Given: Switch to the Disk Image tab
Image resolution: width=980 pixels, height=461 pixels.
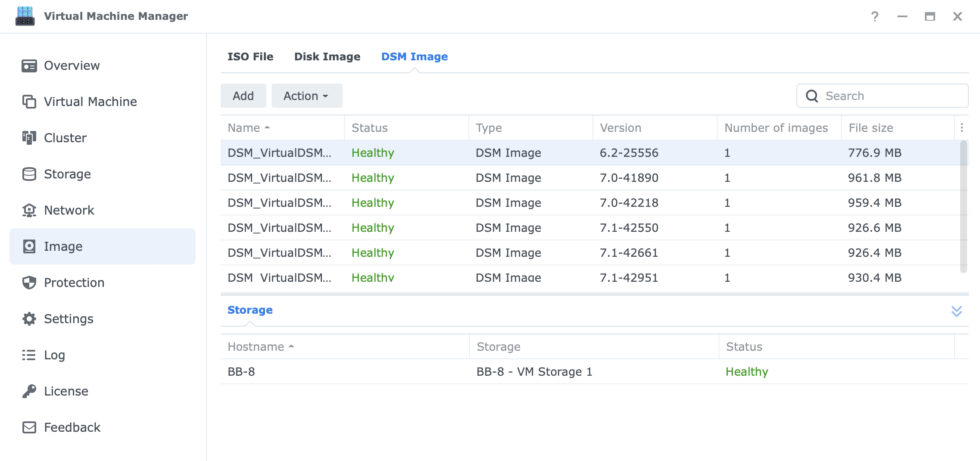Looking at the screenshot, I should point(328,57).
